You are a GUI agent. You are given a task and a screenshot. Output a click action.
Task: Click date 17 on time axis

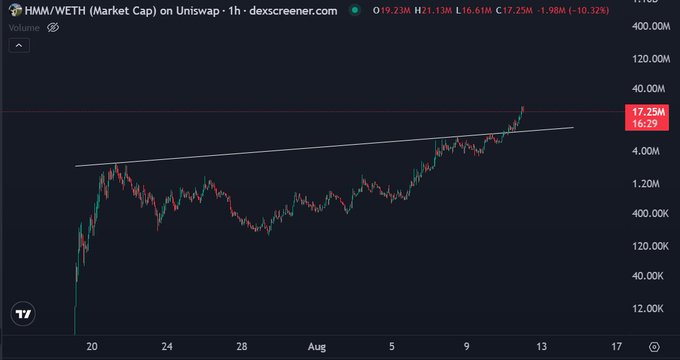[x=616, y=347]
